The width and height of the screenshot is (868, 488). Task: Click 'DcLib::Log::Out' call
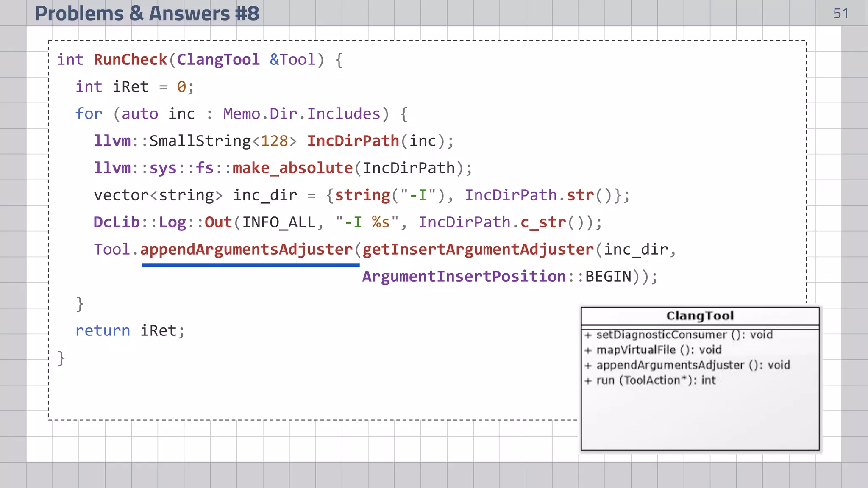[x=163, y=222]
